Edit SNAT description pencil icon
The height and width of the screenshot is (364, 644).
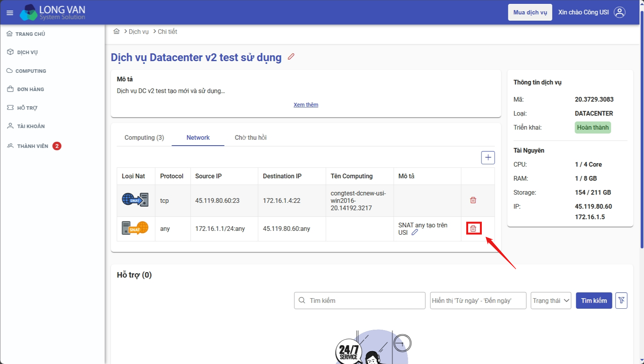415,232
